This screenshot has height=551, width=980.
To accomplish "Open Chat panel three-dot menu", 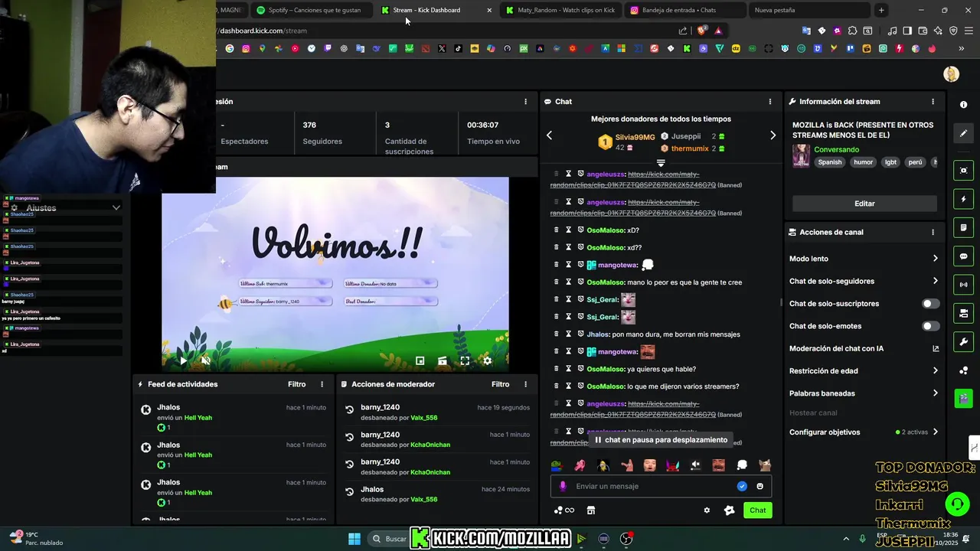I will click(x=770, y=102).
